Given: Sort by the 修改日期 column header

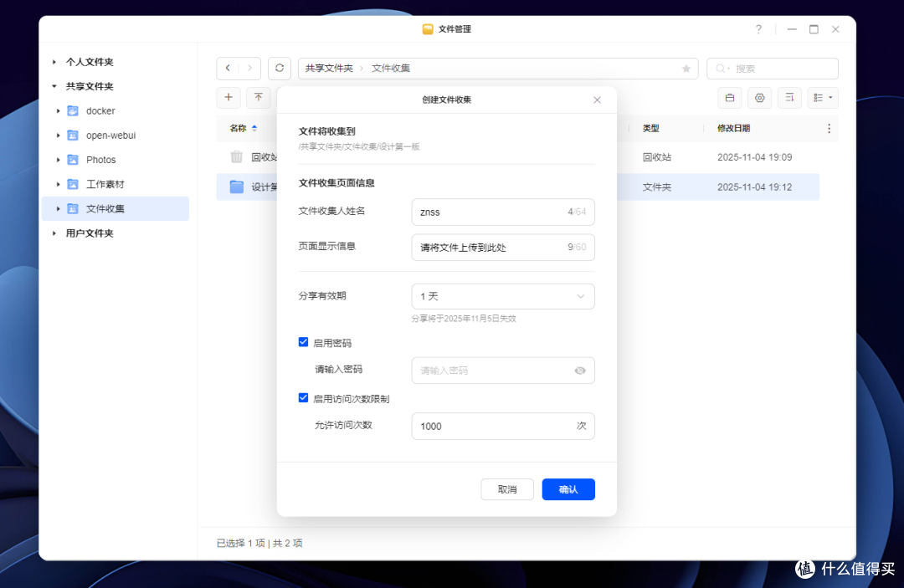Looking at the screenshot, I should click(x=733, y=129).
